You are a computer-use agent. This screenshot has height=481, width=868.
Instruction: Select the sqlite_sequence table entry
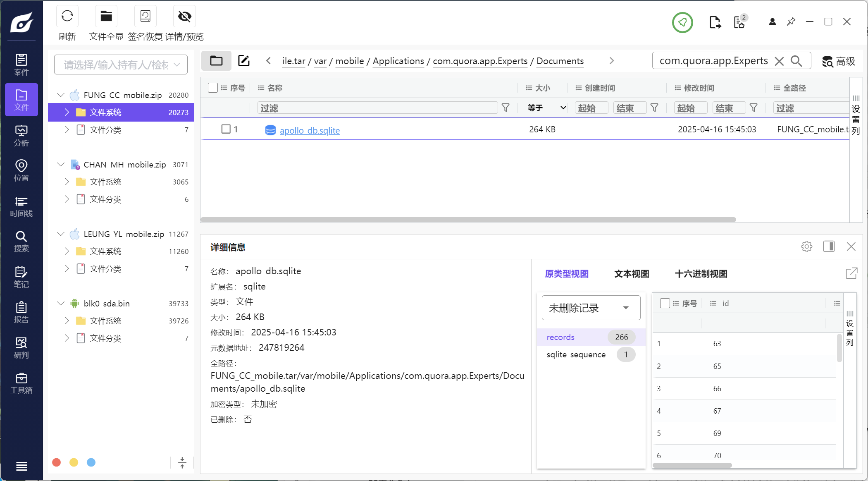click(x=576, y=354)
